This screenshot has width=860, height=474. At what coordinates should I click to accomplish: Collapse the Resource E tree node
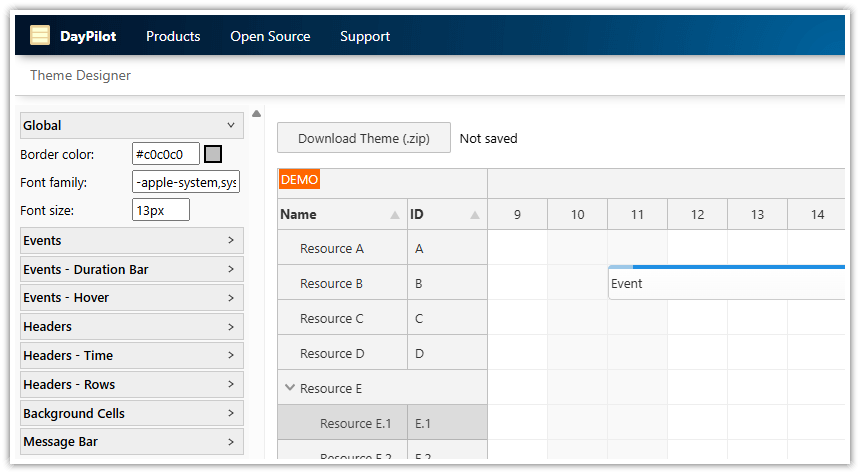tap(289, 388)
